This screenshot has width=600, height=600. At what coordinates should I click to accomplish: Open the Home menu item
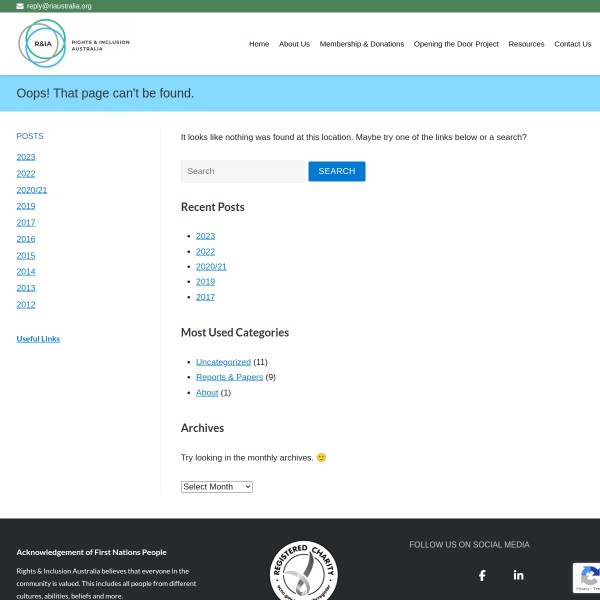click(259, 44)
